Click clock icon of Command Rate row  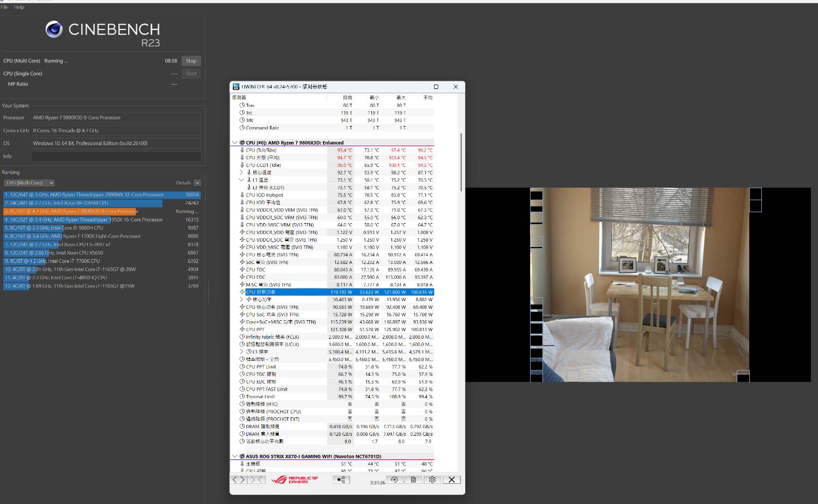click(242, 128)
